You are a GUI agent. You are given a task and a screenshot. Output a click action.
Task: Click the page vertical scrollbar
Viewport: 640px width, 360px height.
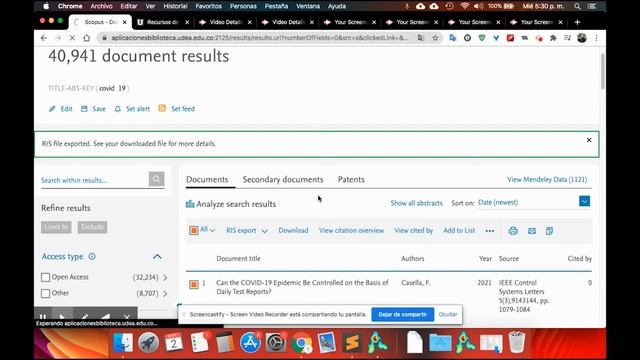tap(602, 71)
